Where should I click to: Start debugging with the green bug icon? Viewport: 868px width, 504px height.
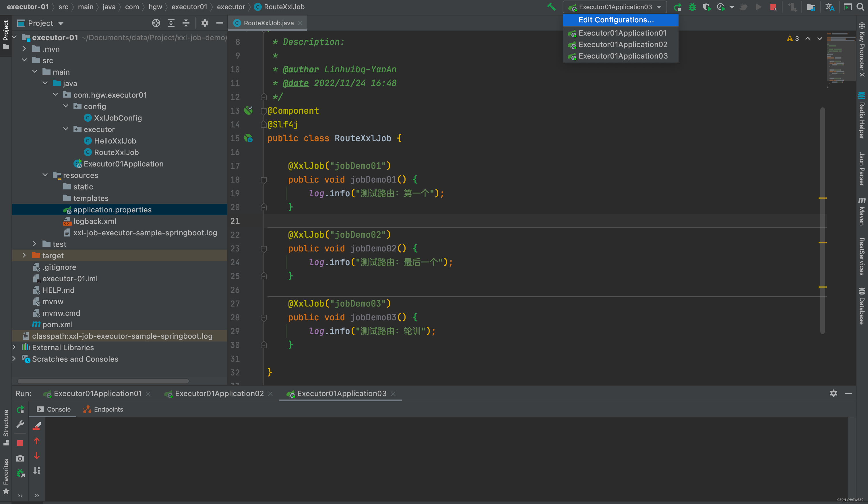pyautogui.click(x=692, y=7)
